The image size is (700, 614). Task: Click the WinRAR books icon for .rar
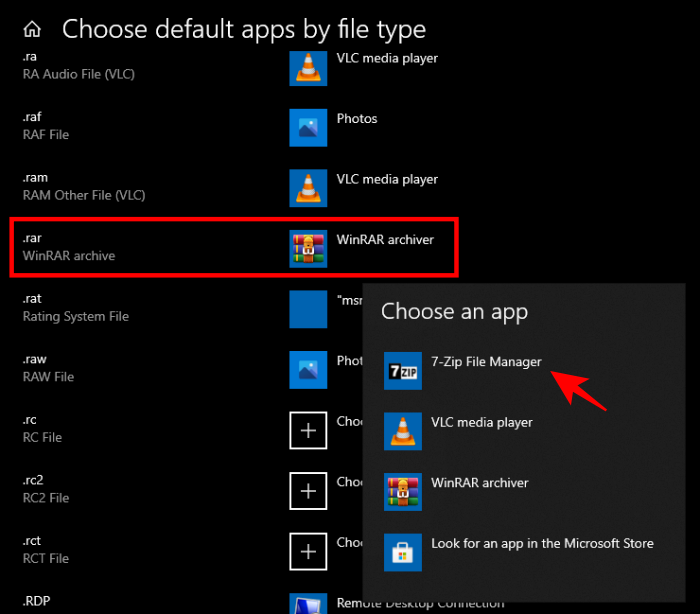[x=308, y=248]
